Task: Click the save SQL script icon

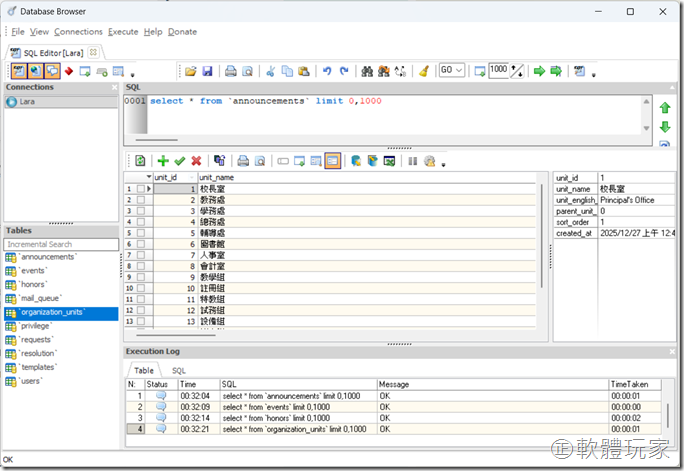Action: 207,71
